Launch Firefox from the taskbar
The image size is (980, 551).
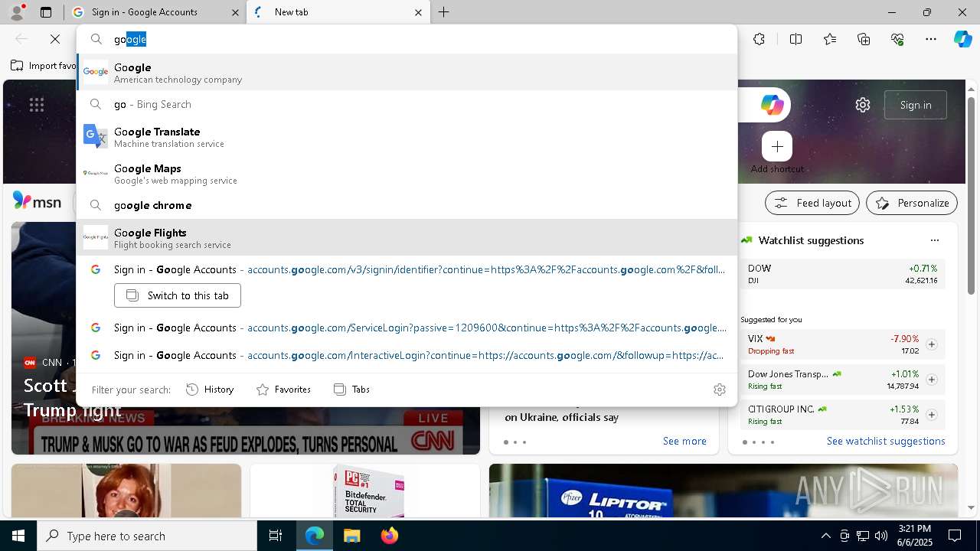pos(389,536)
